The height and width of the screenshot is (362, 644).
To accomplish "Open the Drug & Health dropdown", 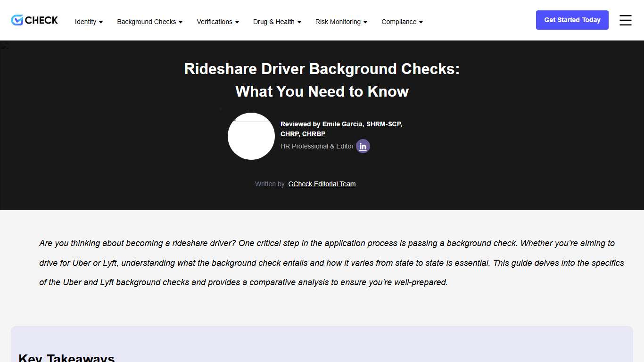I will point(277,22).
